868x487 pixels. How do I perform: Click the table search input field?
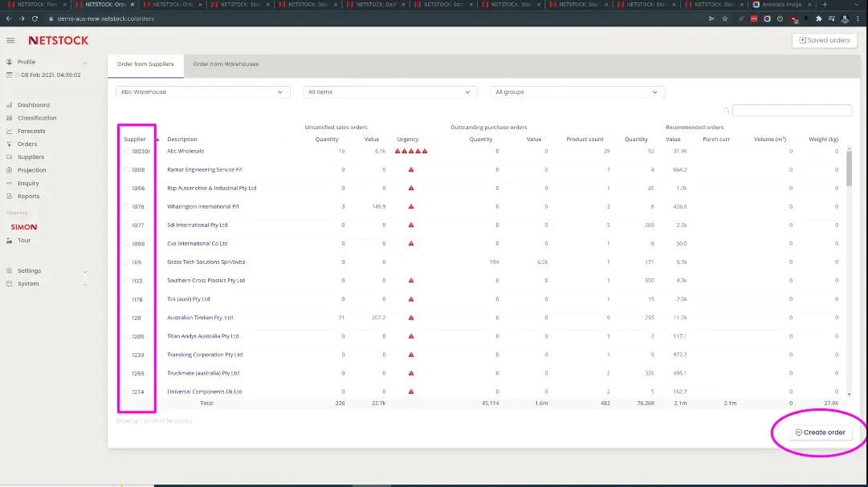click(x=793, y=110)
